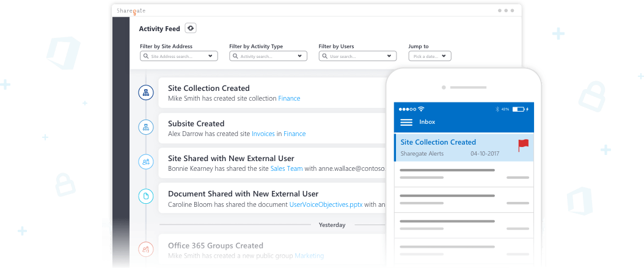Click the Inbox title on phone
Viewport: 644px width, 277px height.
(x=427, y=122)
